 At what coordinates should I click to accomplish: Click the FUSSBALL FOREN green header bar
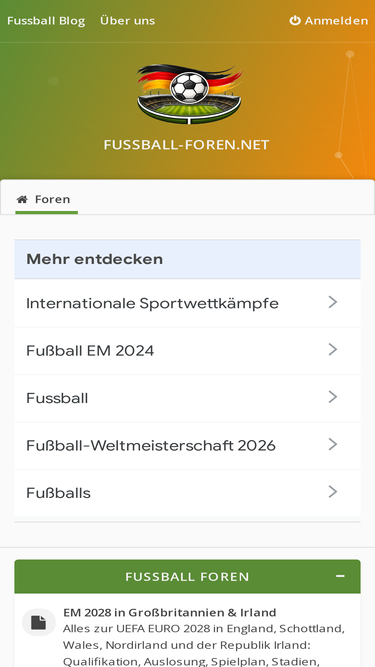[x=188, y=576]
